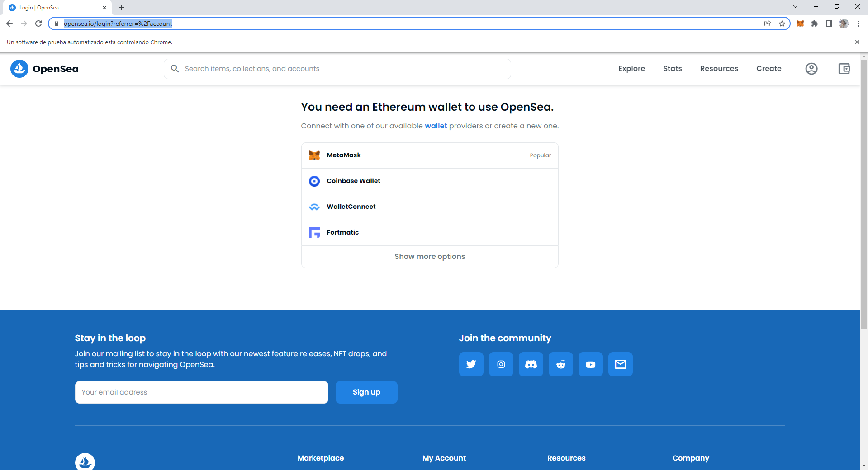This screenshot has width=868, height=470.
Task: Share this page via the share icon
Action: [768, 23]
